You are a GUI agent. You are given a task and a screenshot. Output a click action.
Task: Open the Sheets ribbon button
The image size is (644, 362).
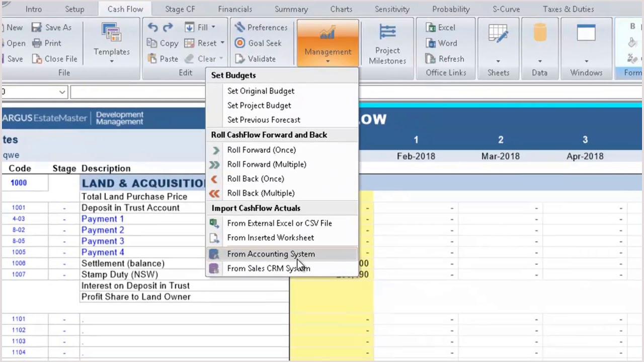(x=498, y=43)
